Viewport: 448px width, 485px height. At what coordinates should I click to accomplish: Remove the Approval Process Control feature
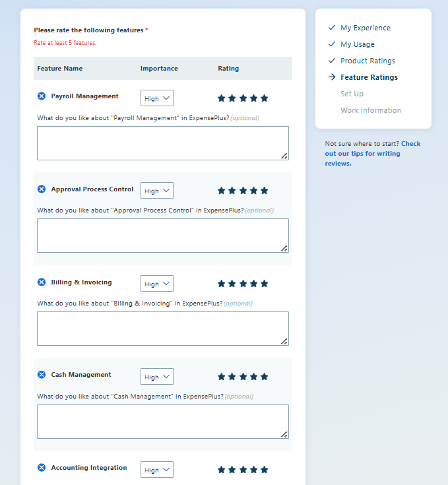pos(42,189)
